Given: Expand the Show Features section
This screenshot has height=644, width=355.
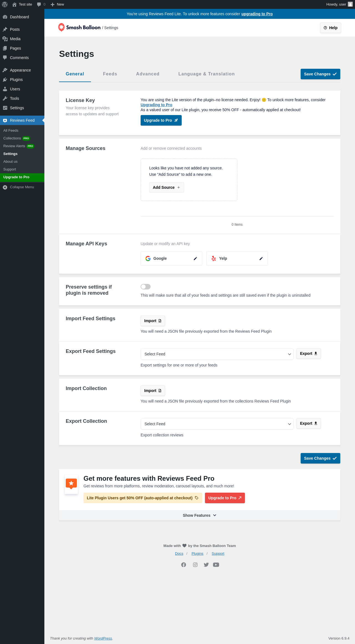Looking at the screenshot, I should (199, 515).
